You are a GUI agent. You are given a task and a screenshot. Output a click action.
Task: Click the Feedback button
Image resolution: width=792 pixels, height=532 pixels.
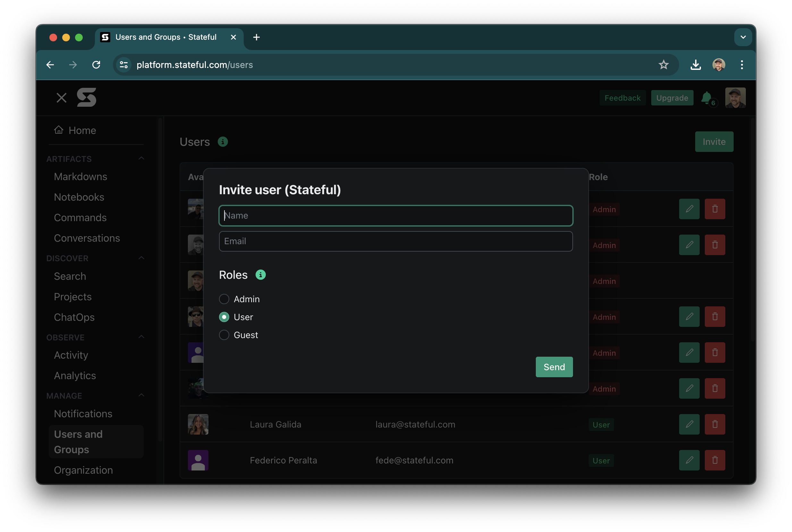622,98
